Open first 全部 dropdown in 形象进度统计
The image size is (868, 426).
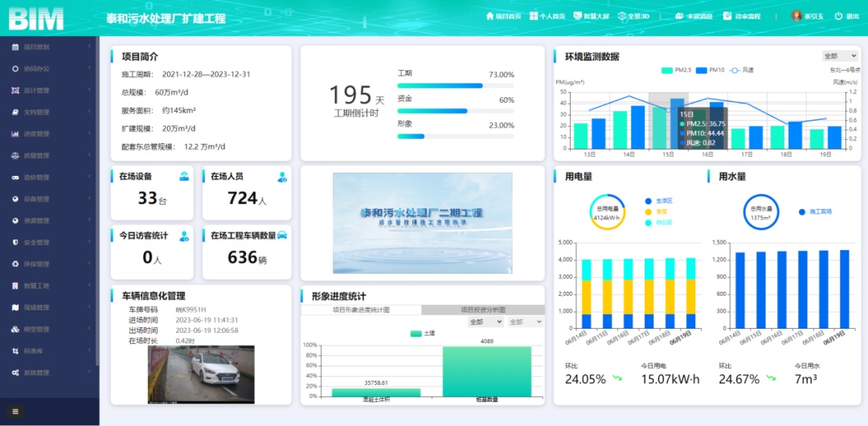point(485,322)
